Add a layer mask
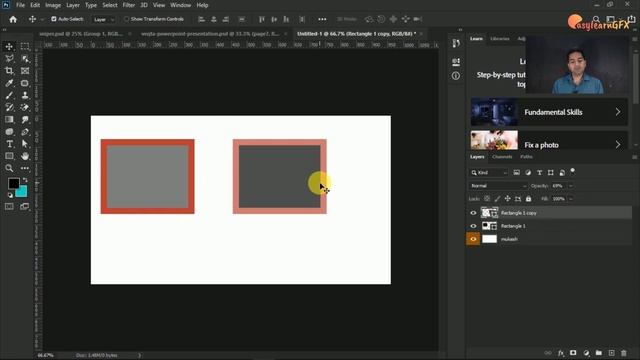Image resolution: width=640 pixels, height=360 pixels. tap(573, 353)
